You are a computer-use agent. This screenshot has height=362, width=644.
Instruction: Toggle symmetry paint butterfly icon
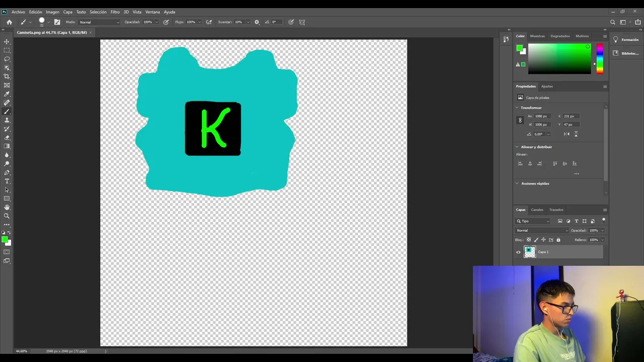pos(302,22)
